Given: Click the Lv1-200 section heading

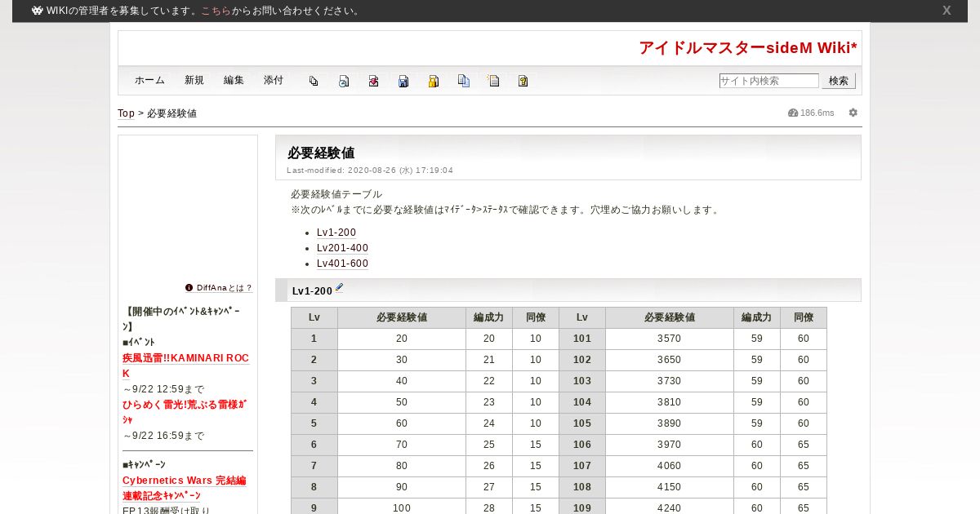Looking at the screenshot, I should (312, 291).
